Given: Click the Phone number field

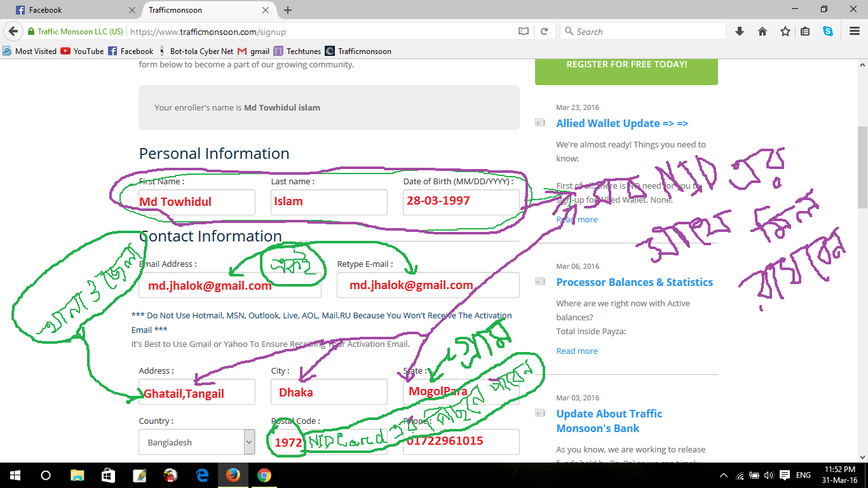Looking at the screenshot, I should click(x=461, y=442).
